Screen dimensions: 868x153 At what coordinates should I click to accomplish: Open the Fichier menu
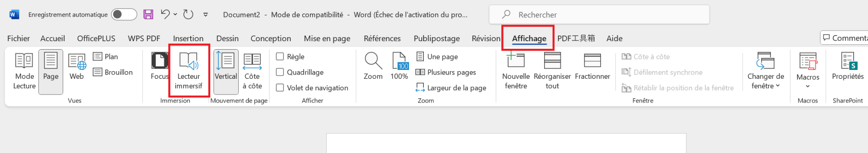(19, 39)
